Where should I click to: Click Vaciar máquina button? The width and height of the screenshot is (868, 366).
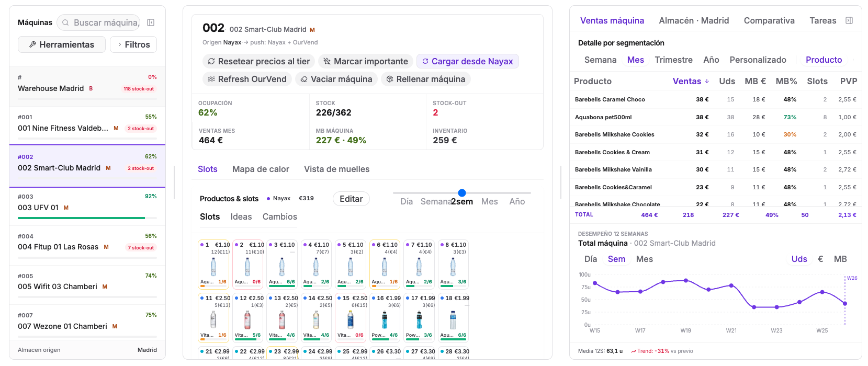tap(336, 79)
